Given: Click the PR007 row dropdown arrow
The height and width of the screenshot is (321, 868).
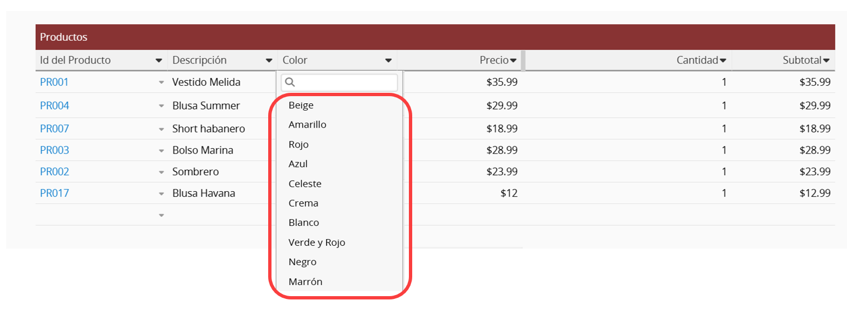Looking at the screenshot, I should pyautogui.click(x=161, y=129).
